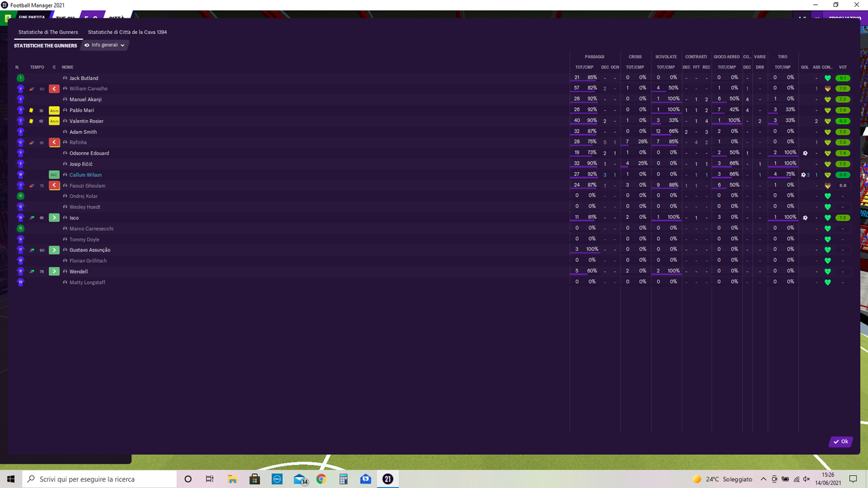Sort by the GOL column header
This screenshot has width=868, height=488.
pyautogui.click(x=805, y=67)
